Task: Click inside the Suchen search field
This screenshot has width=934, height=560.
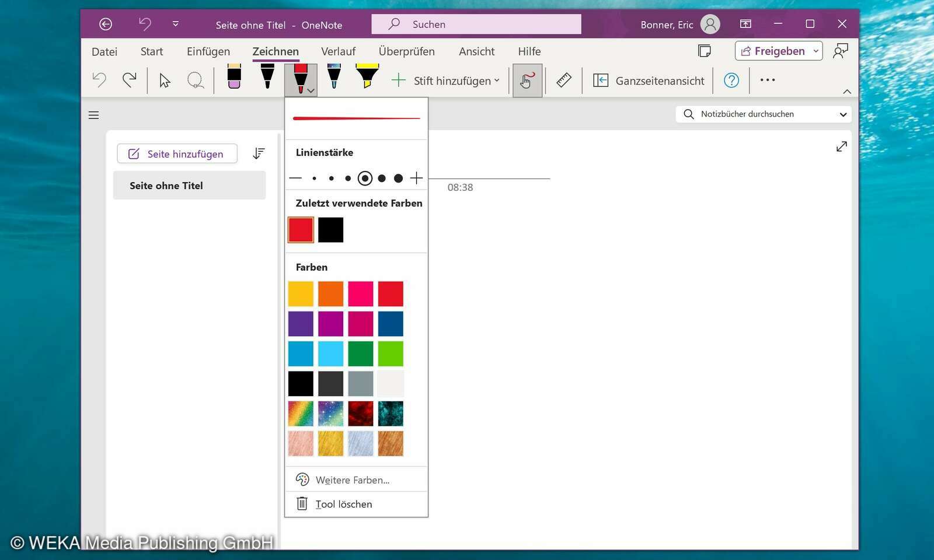Action: click(x=476, y=24)
